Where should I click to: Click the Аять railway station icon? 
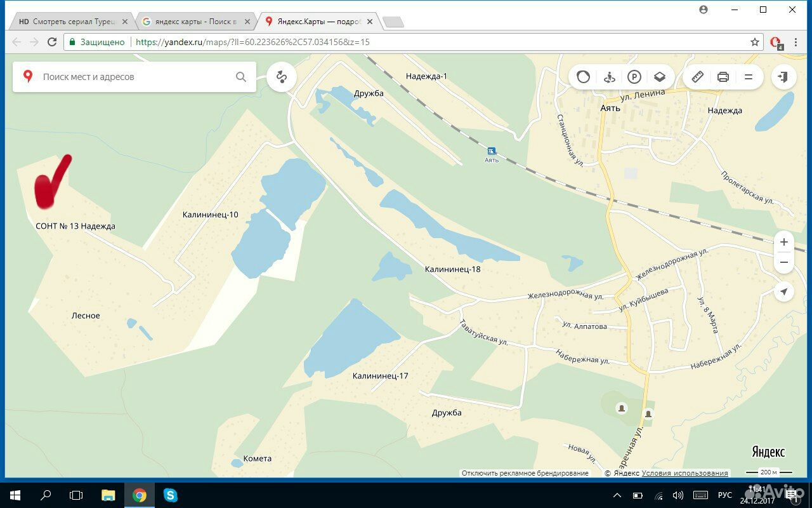pyautogui.click(x=491, y=151)
